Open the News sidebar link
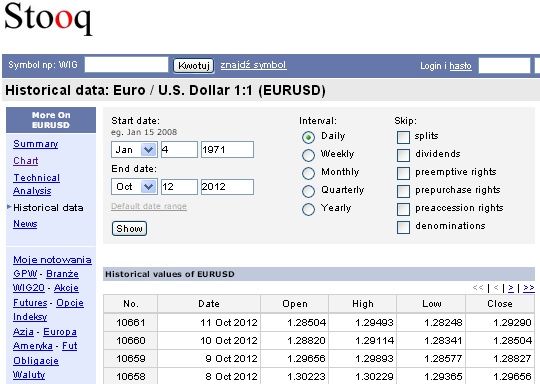Image resolution: width=540 pixels, height=384 pixels. click(x=25, y=224)
